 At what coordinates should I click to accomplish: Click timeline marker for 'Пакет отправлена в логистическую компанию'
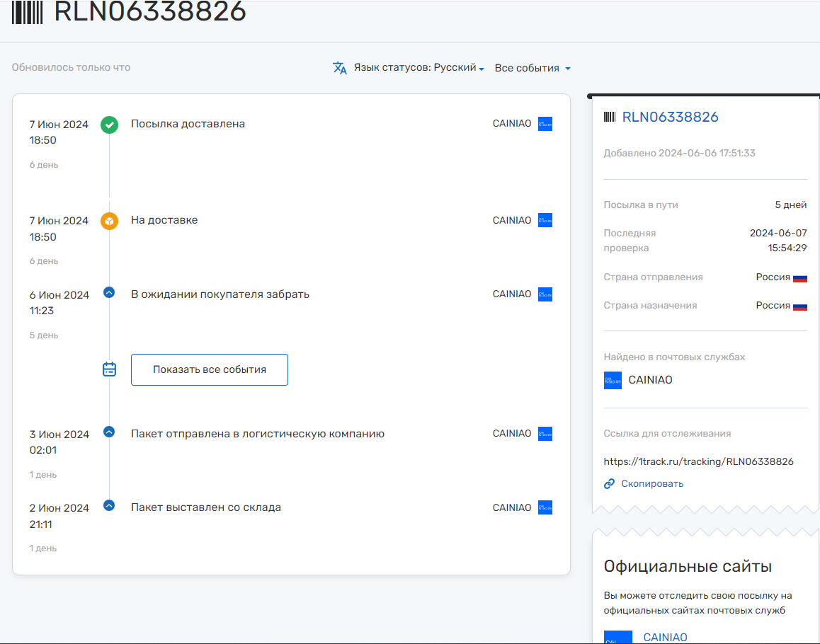[x=109, y=431]
